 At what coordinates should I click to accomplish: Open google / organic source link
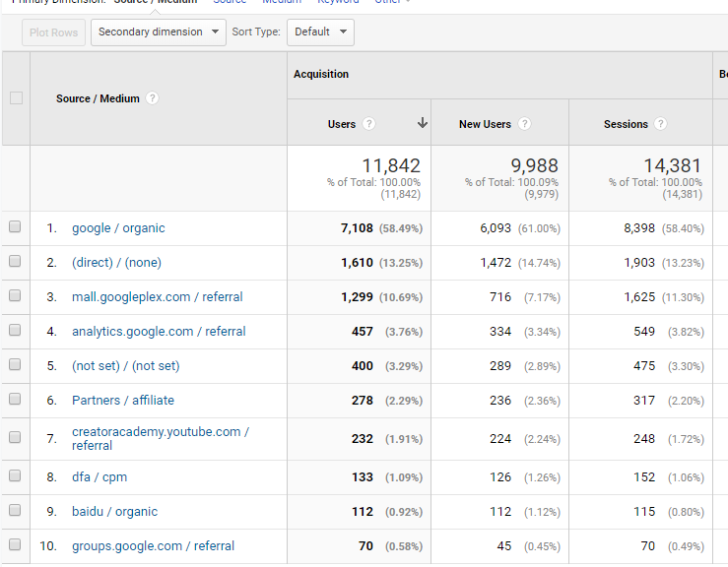(x=118, y=228)
